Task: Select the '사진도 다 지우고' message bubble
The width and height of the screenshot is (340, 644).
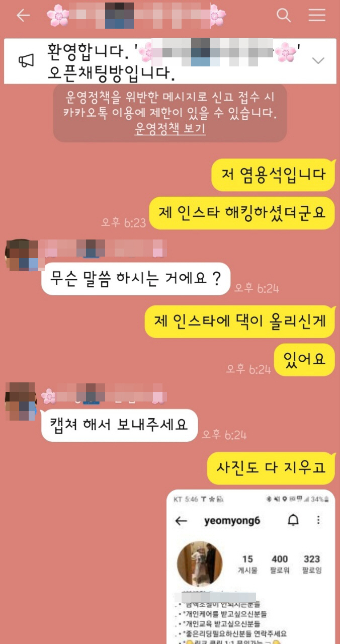Action: [x=272, y=468]
